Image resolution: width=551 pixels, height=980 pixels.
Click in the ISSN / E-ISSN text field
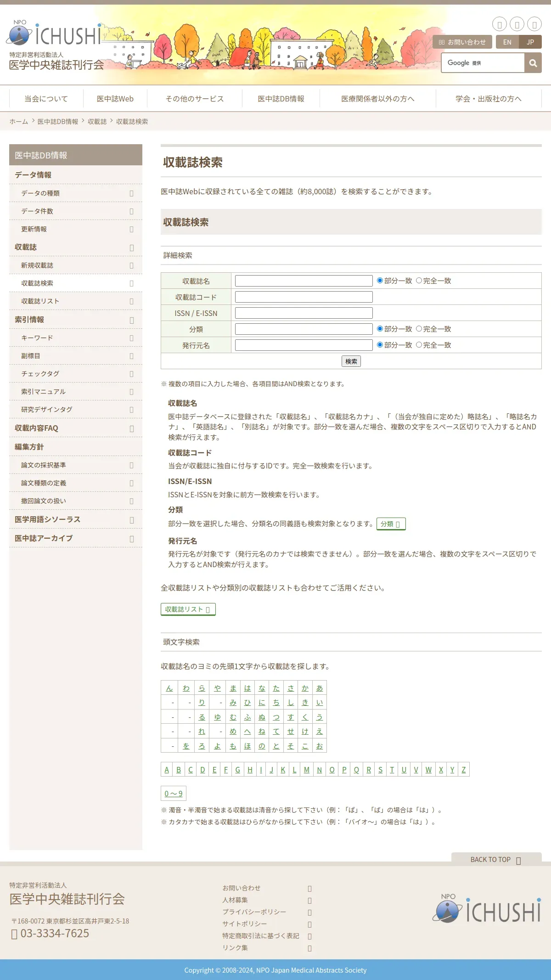point(304,313)
